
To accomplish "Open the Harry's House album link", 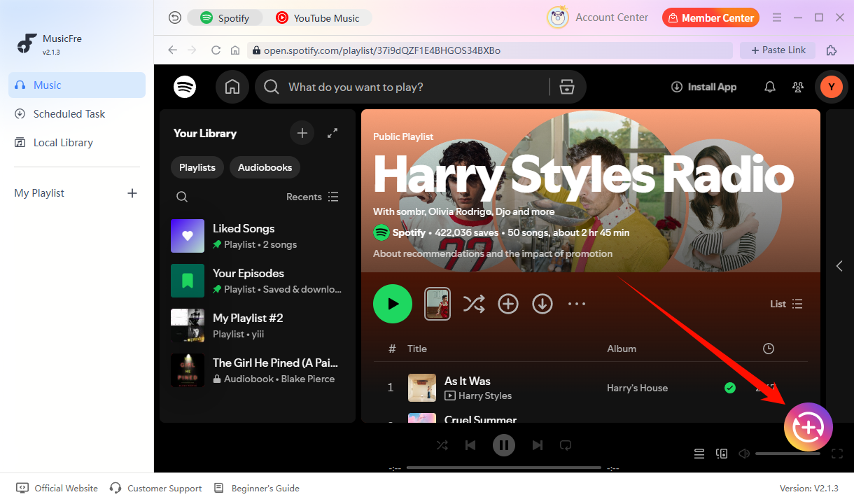I will [x=637, y=388].
